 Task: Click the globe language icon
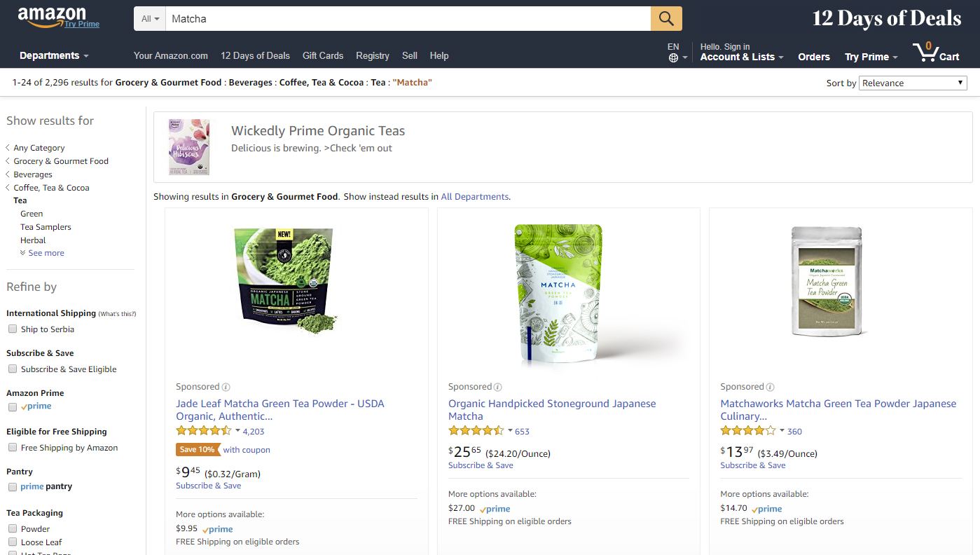click(673, 58)
